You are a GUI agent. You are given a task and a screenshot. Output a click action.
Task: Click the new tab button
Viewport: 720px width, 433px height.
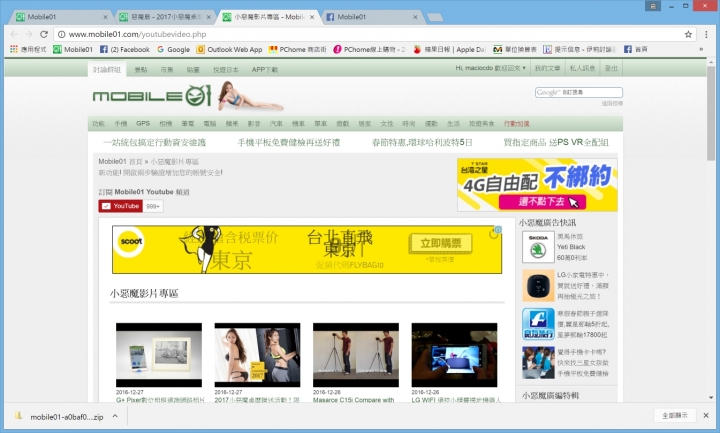pyautogui.click(x=435, y=17)
